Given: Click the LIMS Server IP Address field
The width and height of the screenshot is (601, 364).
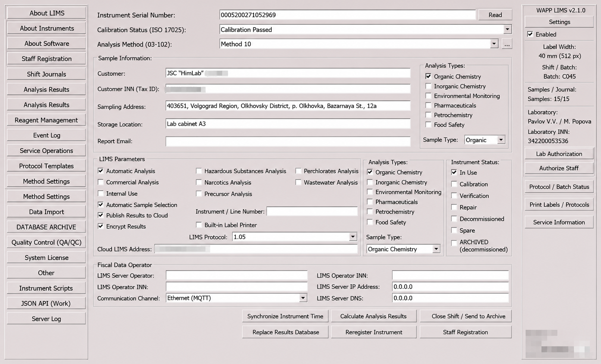Looking at the screenshot, I should (x=450, y=287).
